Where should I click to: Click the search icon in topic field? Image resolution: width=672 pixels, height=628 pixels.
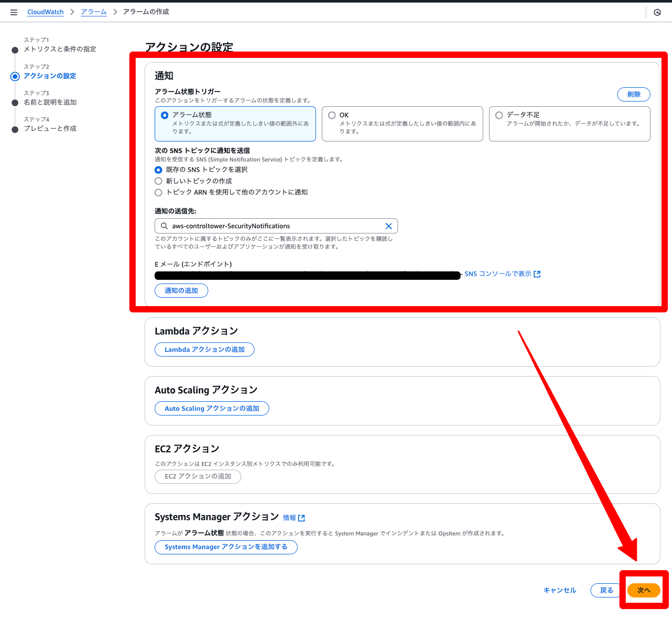point(164,226)
